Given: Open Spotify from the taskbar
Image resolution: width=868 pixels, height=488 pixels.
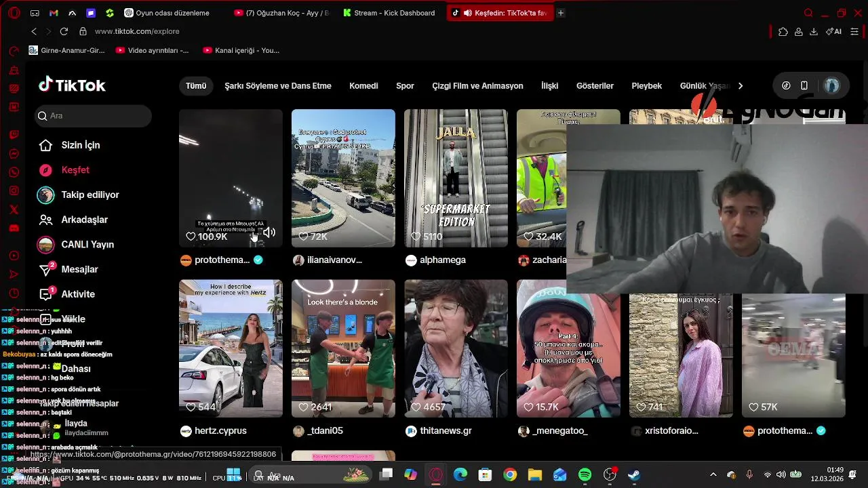Looking at the screenshot, I should 585,475.
